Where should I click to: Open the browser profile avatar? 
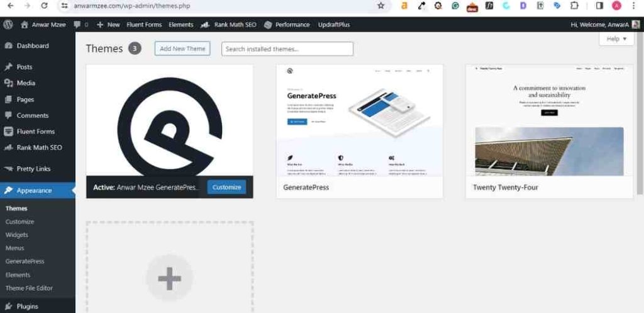point(616,6)
